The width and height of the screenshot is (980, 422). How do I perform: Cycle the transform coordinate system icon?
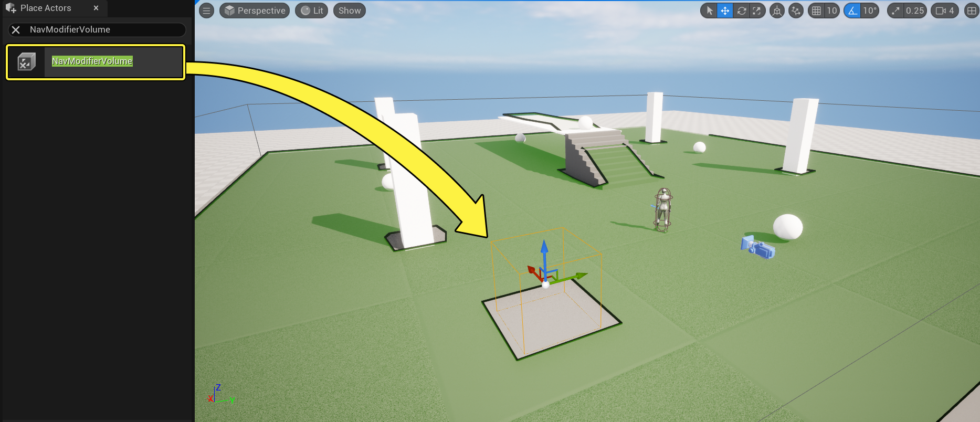pos(777,10)
